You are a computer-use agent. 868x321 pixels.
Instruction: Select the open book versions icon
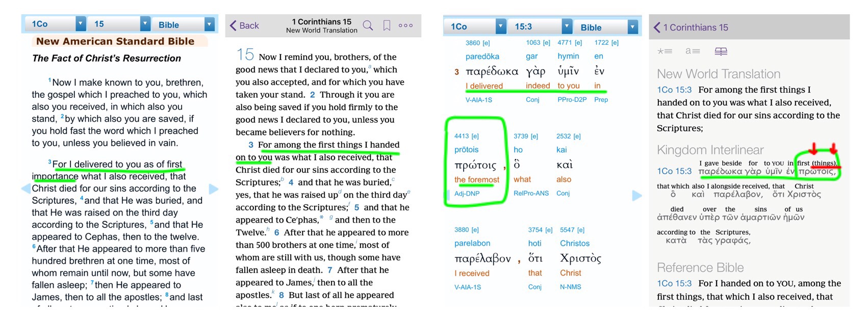(721, 51)
